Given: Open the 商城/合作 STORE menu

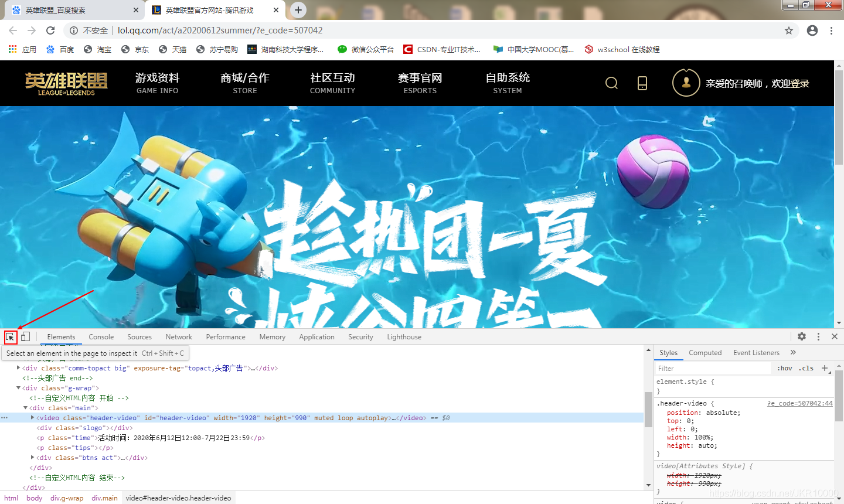Looking at the screenshot, I should [245, 83].
